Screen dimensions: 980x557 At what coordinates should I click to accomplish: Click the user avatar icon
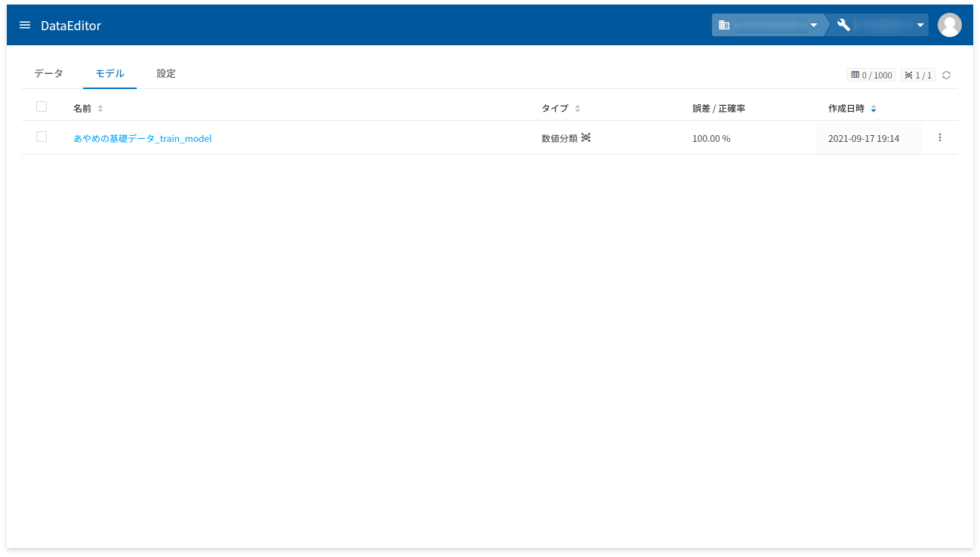pyautogui.click(x=949, y=25)
